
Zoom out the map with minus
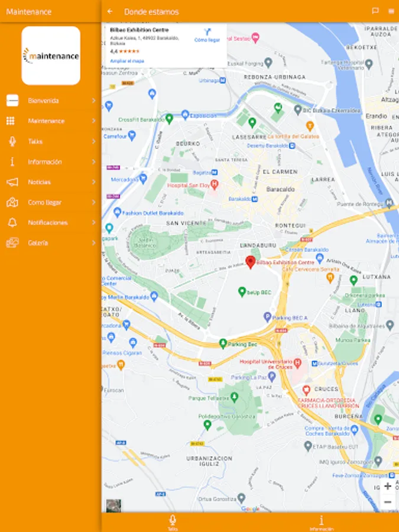[x=387, y=502]
